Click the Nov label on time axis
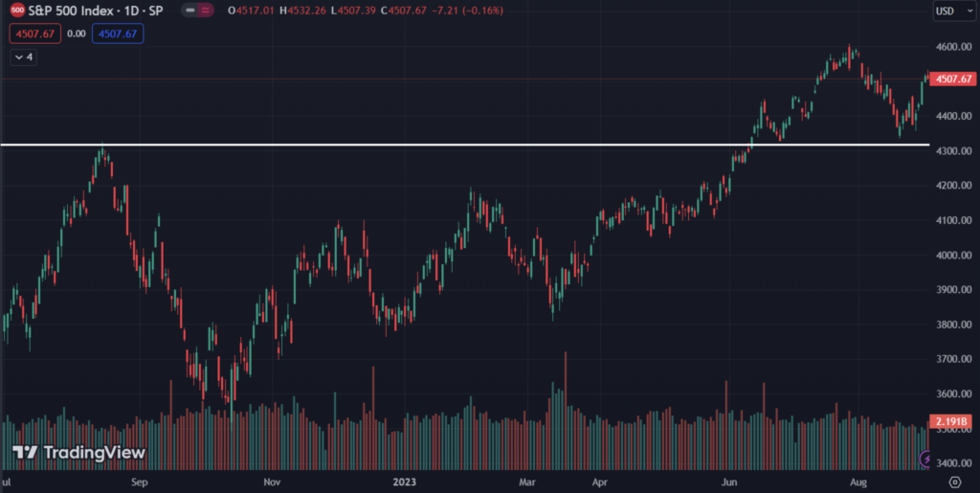This screenshot has height=493, width=980. [x=272, y=482]
